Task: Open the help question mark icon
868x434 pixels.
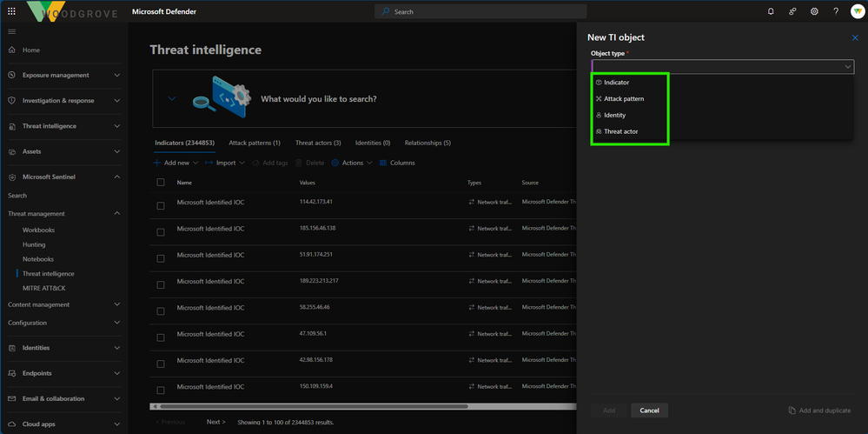Action: pyautogui.click(x=836, y=11)
